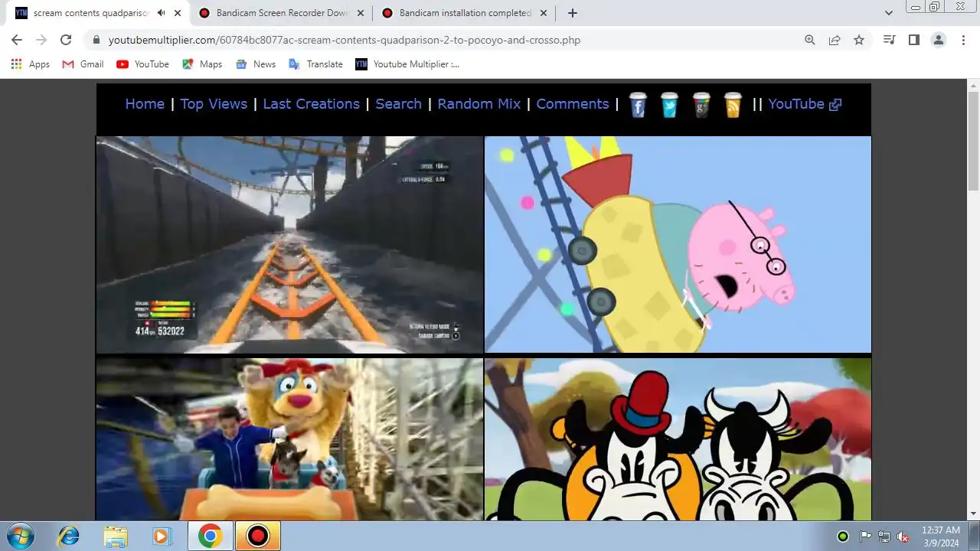Open the tab search dropdown arrow

coord(889,13)
